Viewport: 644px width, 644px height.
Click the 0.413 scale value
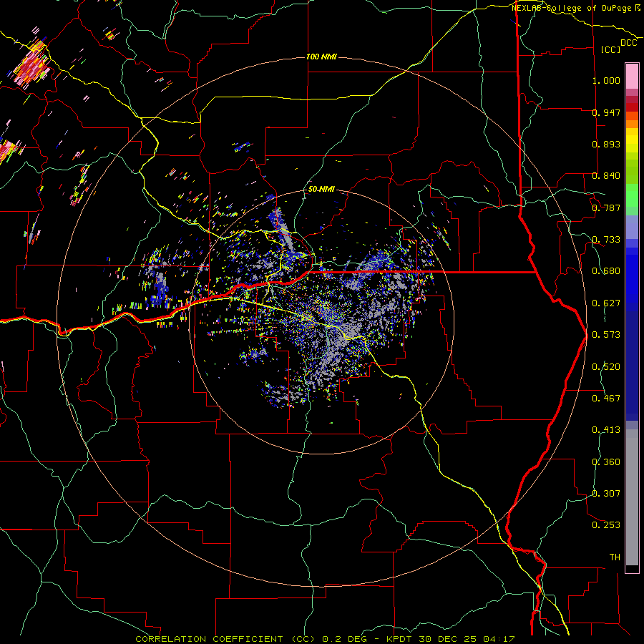tap(606, 430)
